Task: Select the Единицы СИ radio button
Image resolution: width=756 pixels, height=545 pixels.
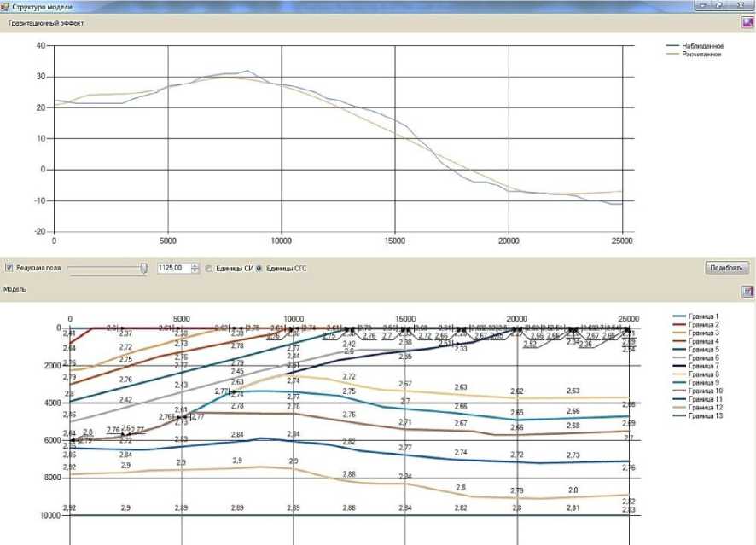Action: 208,269
